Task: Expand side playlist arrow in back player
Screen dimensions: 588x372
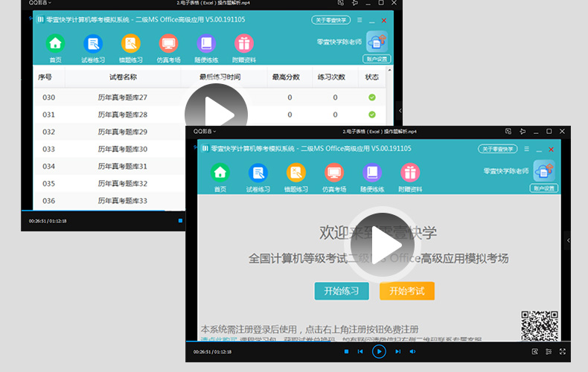Action: [x=400, y=111]
